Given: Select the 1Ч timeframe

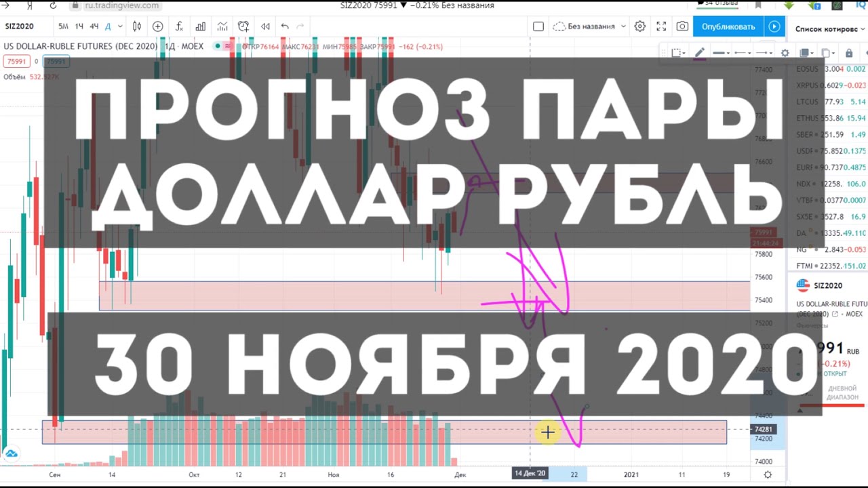Looking at the screenshot, I should (79, 26).
